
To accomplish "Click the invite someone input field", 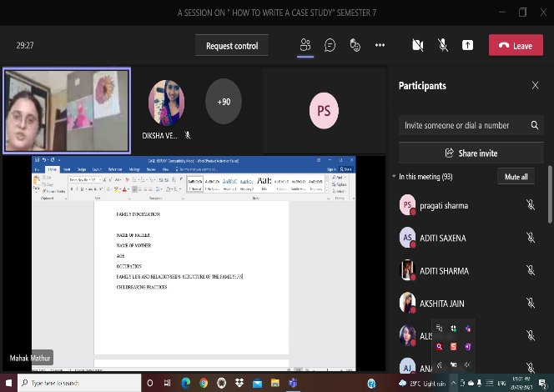I will click(463, 125).
